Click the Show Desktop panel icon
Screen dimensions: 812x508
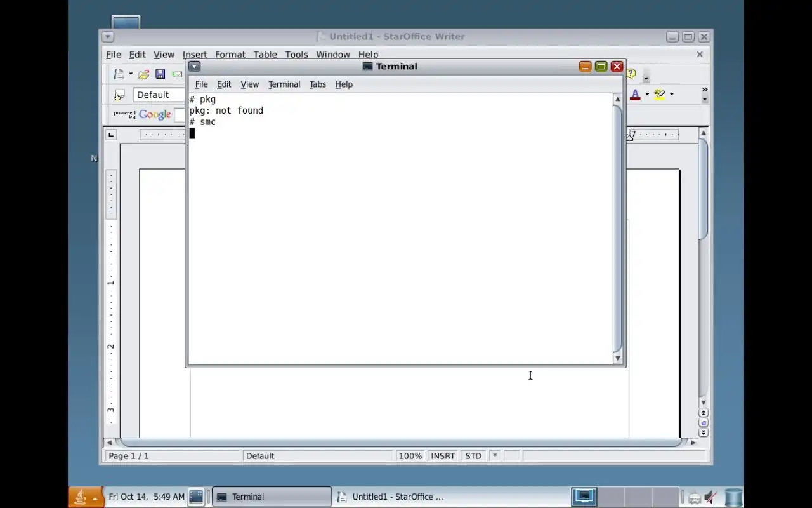[196, 497]
